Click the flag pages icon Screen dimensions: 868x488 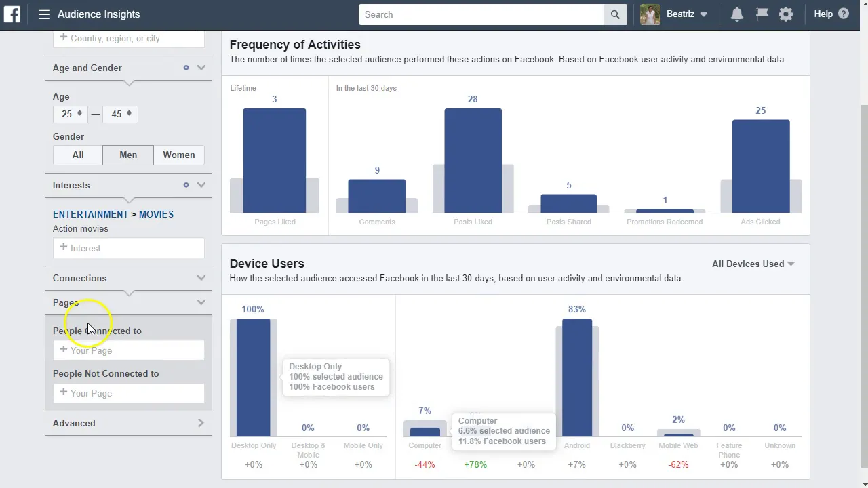762,14
